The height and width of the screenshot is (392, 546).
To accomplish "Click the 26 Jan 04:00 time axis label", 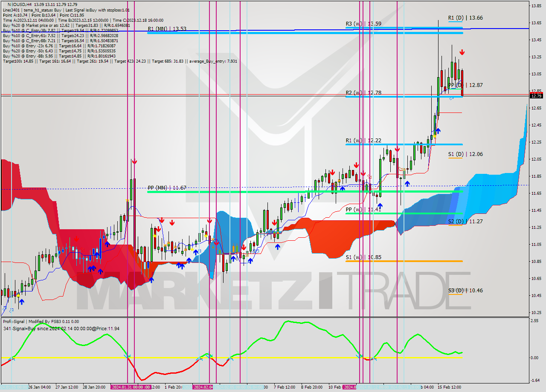I will coord(39,387).
